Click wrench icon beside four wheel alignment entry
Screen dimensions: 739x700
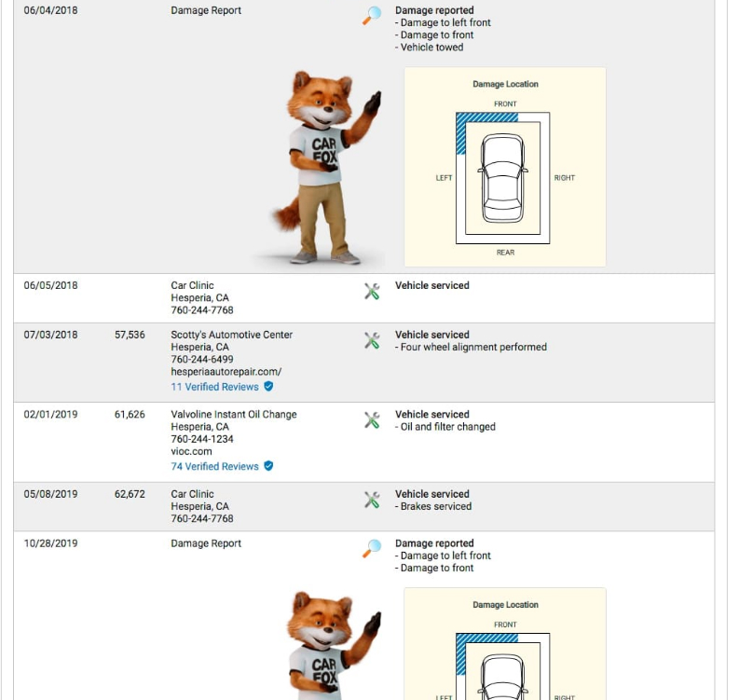tap(372, 341)
